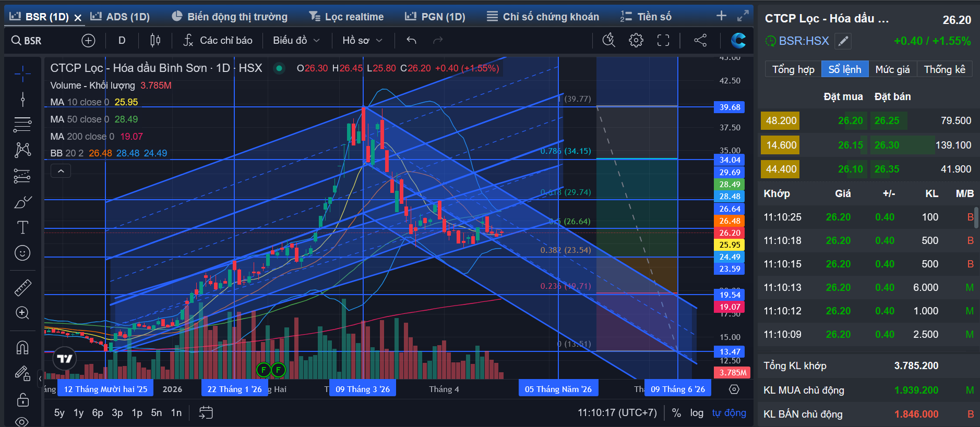Open the candlestick chart style selector
980x427 pixels.
coord(155,40)
